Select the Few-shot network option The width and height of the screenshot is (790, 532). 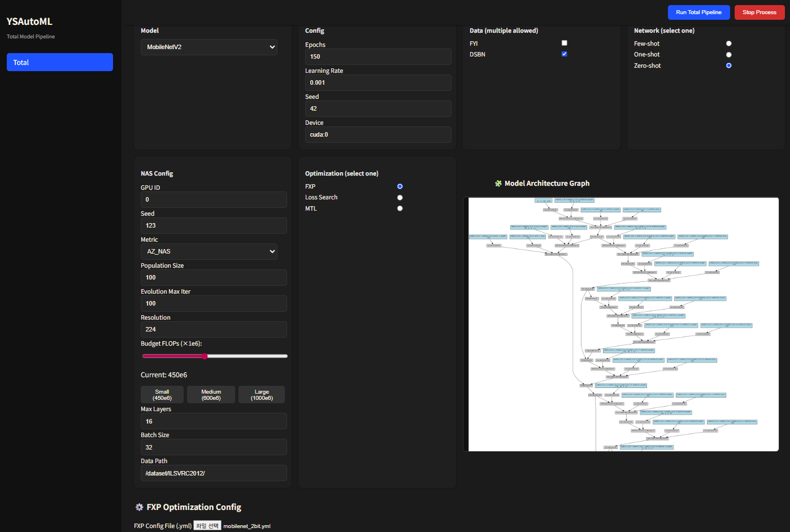728,43
